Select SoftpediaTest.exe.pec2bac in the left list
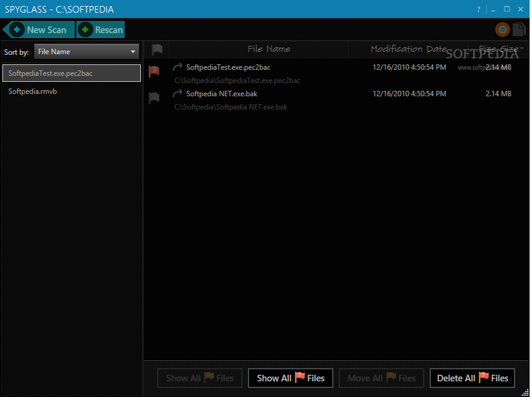Screen dimensions: 532x397 72,73
